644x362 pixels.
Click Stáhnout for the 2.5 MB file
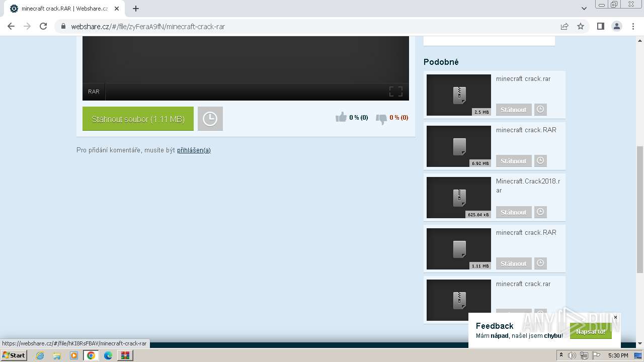coord(514,110)
